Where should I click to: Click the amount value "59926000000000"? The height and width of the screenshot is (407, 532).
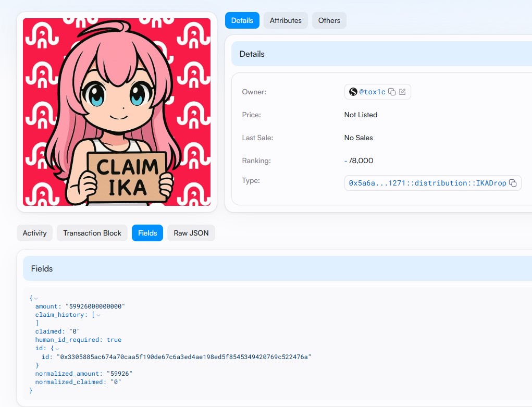click(95, 306)
